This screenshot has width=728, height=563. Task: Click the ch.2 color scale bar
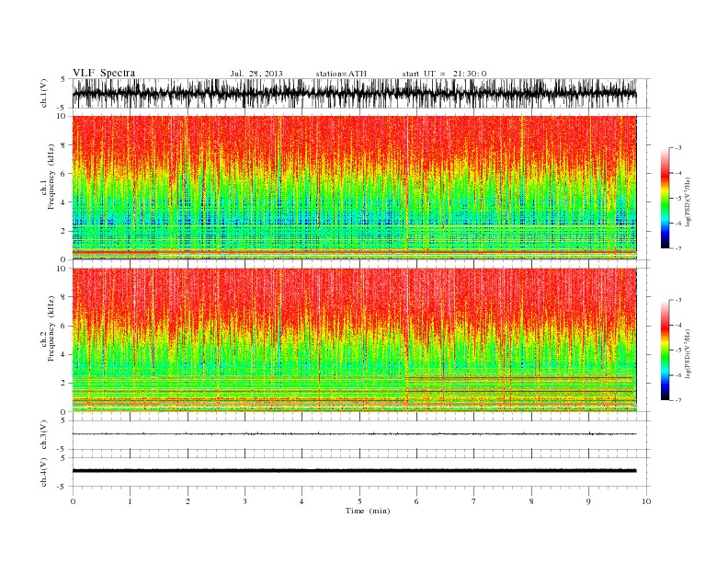tap(665, 350)
